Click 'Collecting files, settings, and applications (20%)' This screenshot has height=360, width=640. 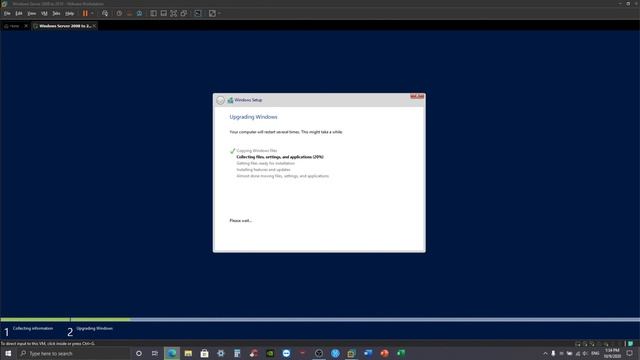click(x=280, y=157)
